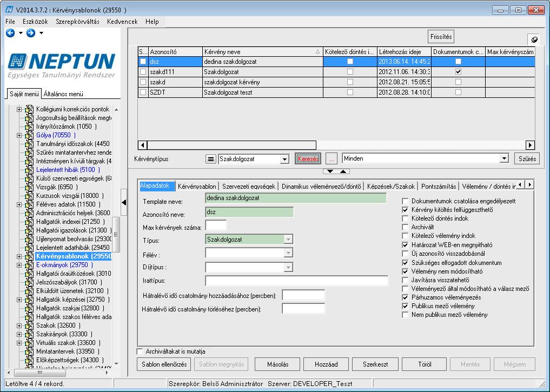
Task: Click the Szűrés button
Action: pos(527,159)
